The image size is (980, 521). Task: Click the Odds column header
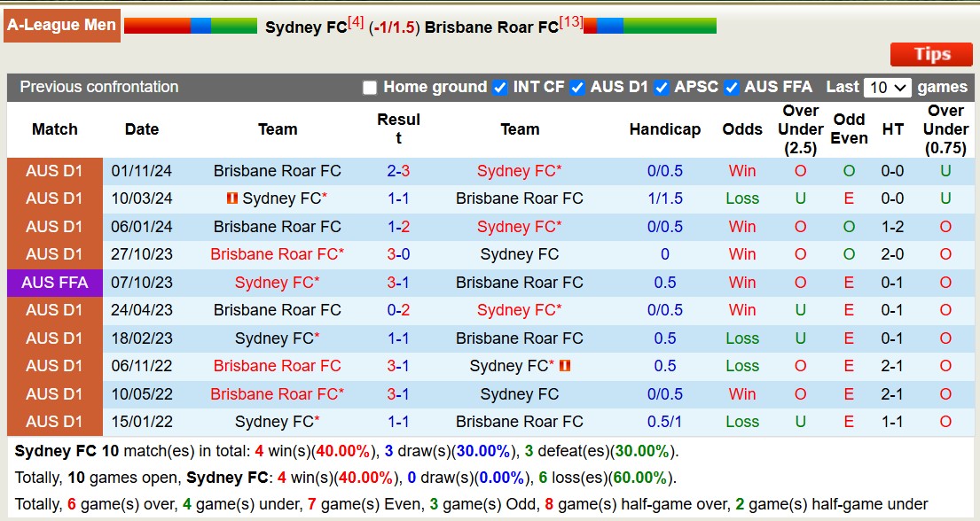point(742,129)
